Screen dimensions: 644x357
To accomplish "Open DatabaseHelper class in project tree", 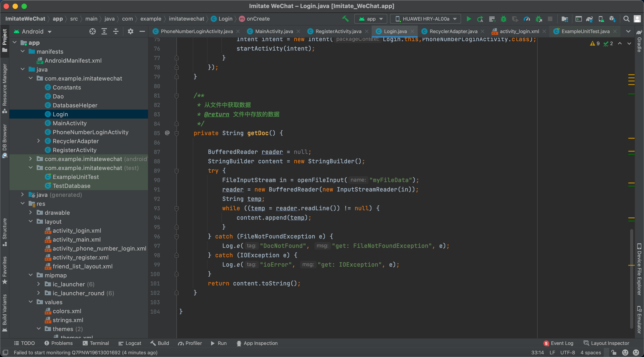I will coord(75,105).
